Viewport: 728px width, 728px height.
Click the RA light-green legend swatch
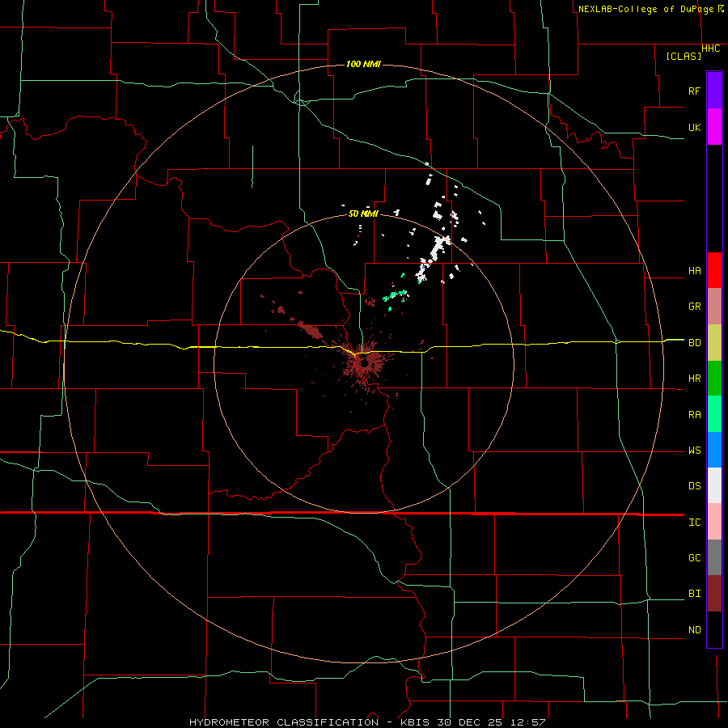714,414
